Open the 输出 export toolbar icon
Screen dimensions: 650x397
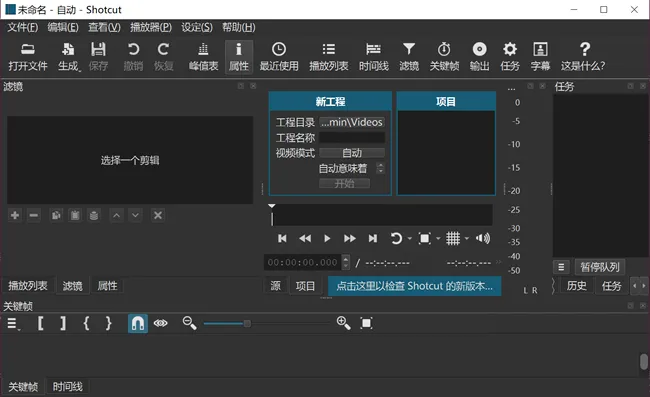479,57
